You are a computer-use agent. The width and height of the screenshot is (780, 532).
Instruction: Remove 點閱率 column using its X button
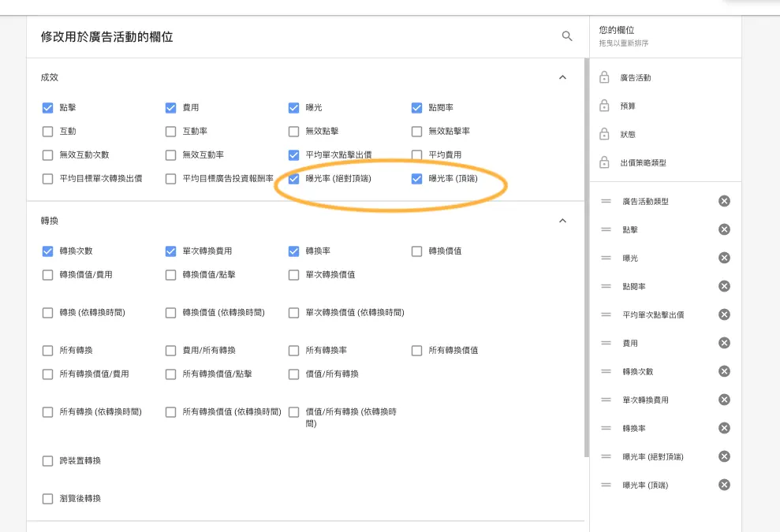724,286
